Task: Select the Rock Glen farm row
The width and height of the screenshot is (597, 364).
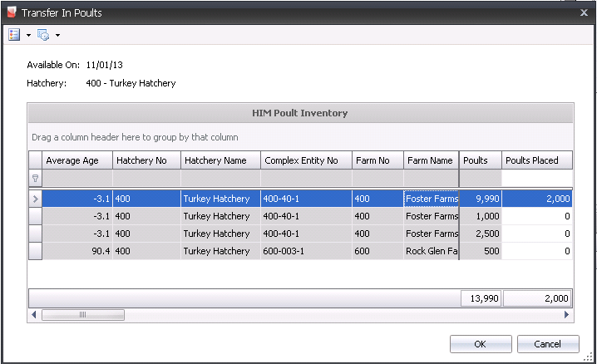Action: pyautogui.click(x=249, y=251)
